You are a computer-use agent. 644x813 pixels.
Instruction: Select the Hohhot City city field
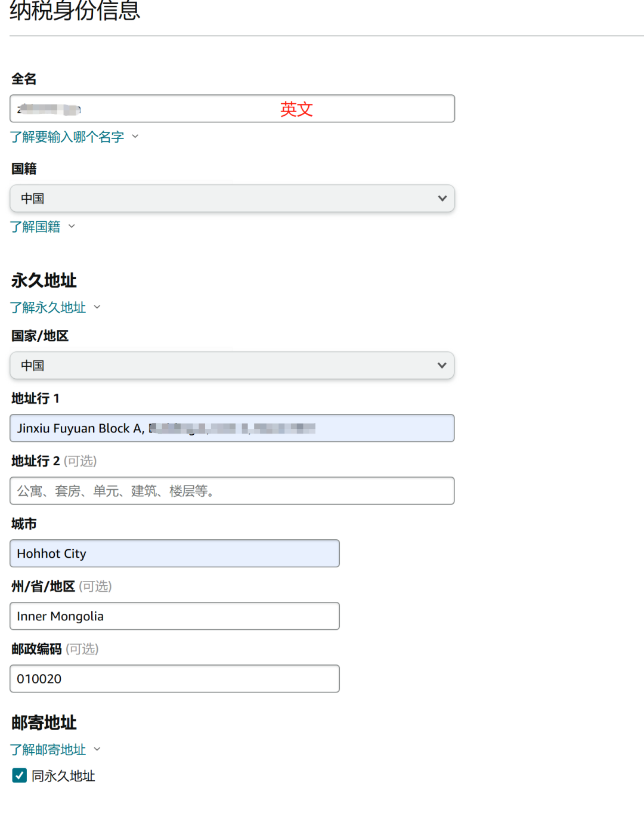coord(174,553)
